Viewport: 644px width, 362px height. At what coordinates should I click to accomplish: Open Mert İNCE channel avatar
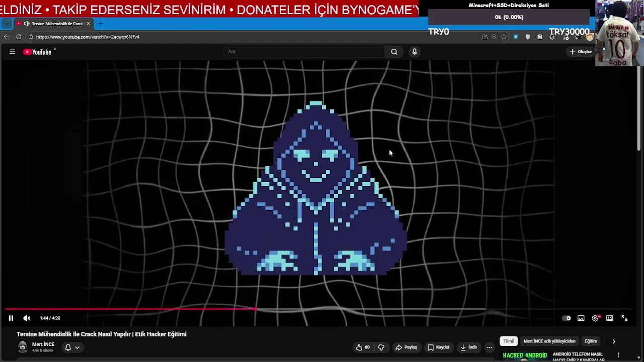click(23, 347)
